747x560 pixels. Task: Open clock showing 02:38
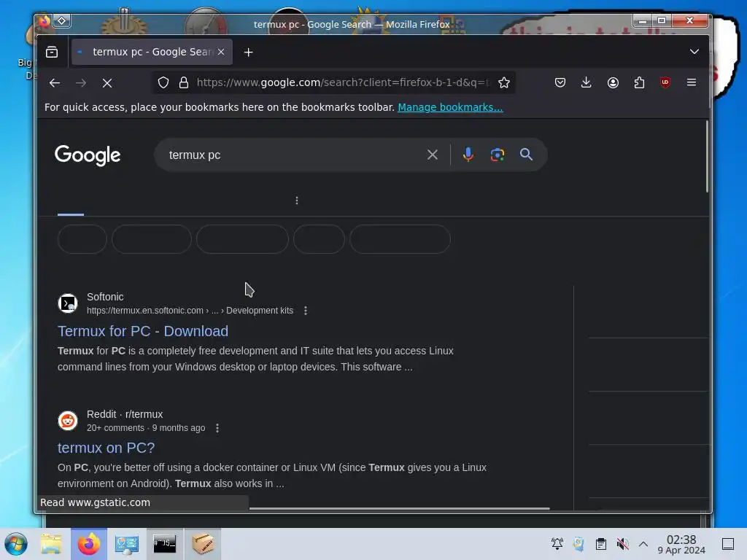point(681,544)
